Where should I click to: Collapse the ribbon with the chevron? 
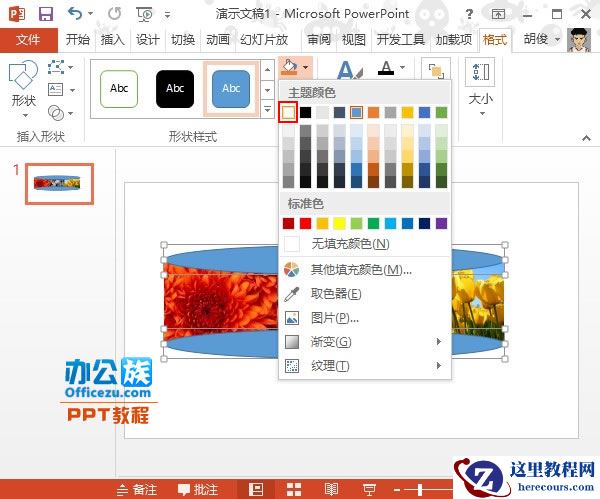[x=586, y=138]
